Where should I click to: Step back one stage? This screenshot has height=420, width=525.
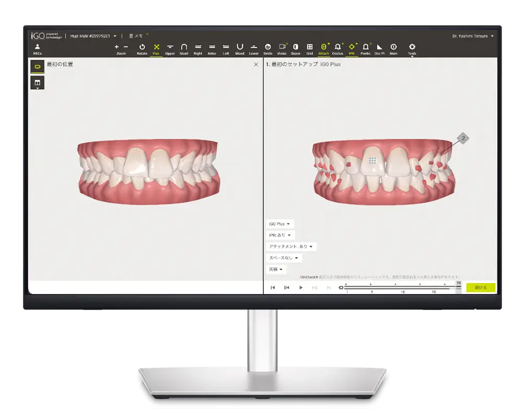coord(287,288)
